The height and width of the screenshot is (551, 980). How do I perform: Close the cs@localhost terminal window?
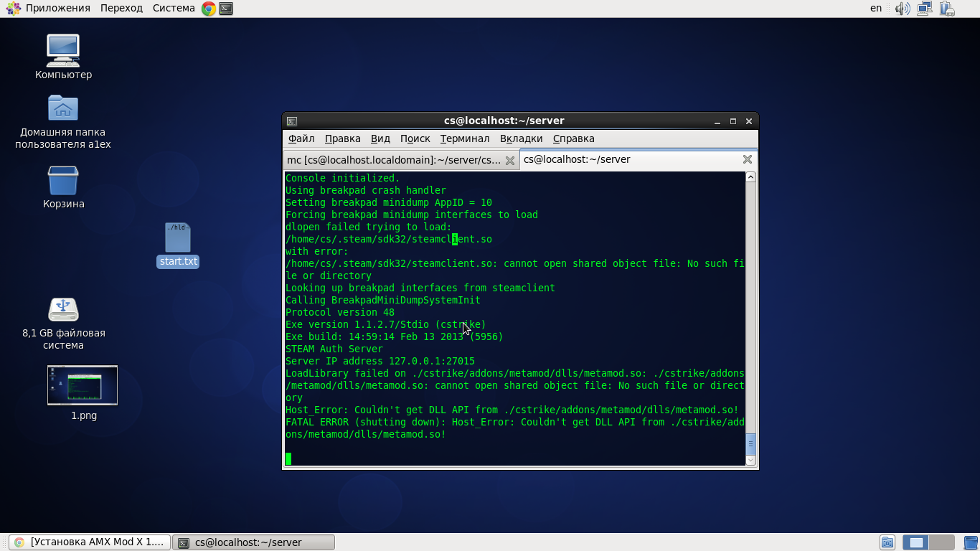(749, 121)
